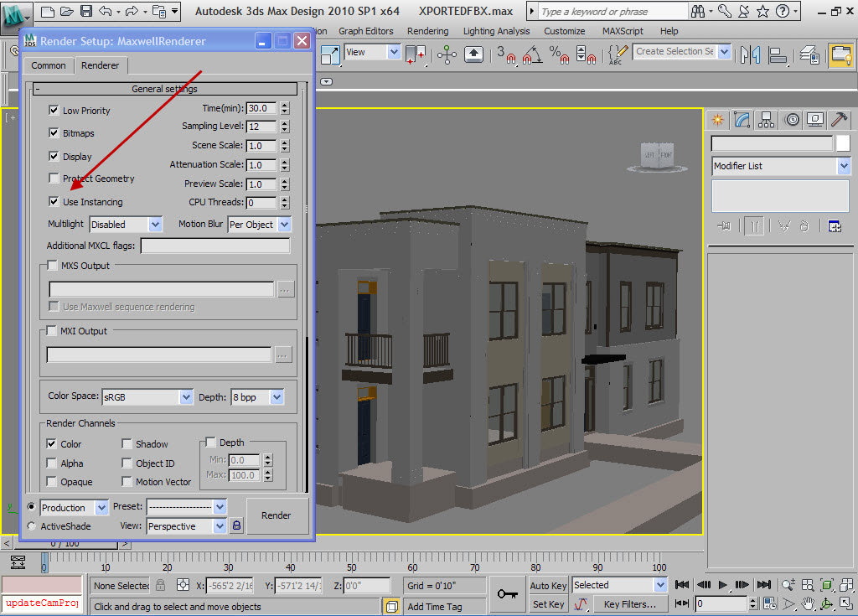Play the animation with playback controls
The height and width of the screenshot is (616, 858).
722,585
